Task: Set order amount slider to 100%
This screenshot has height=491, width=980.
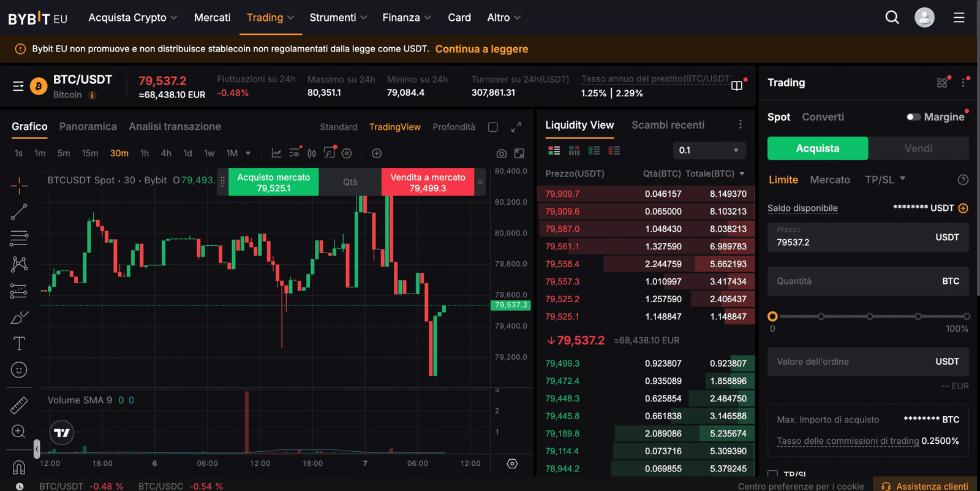Action: click(x=967, y=317)
